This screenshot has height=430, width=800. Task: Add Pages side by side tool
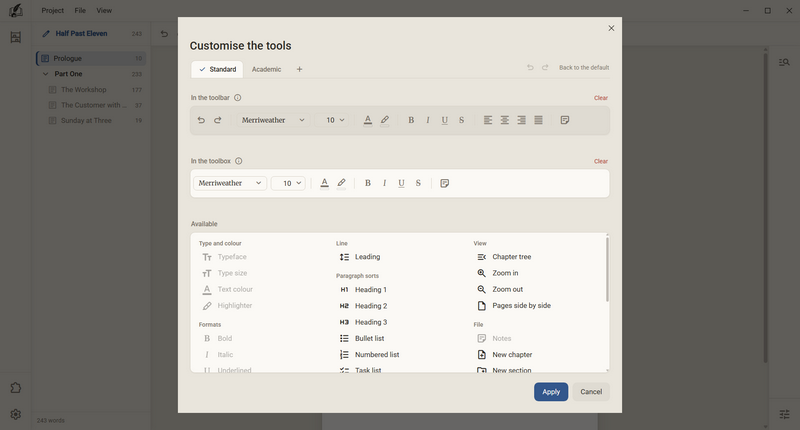[514, 306]
